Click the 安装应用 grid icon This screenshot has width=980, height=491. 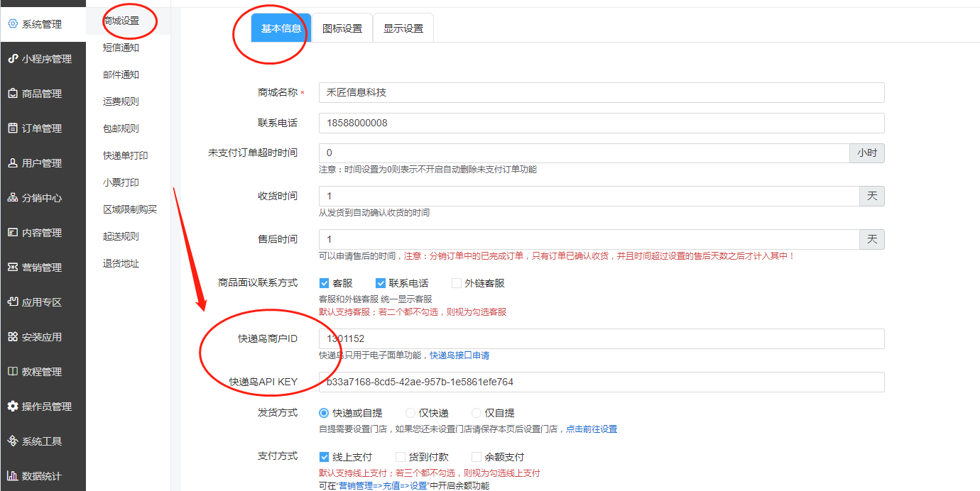point(13,337)
